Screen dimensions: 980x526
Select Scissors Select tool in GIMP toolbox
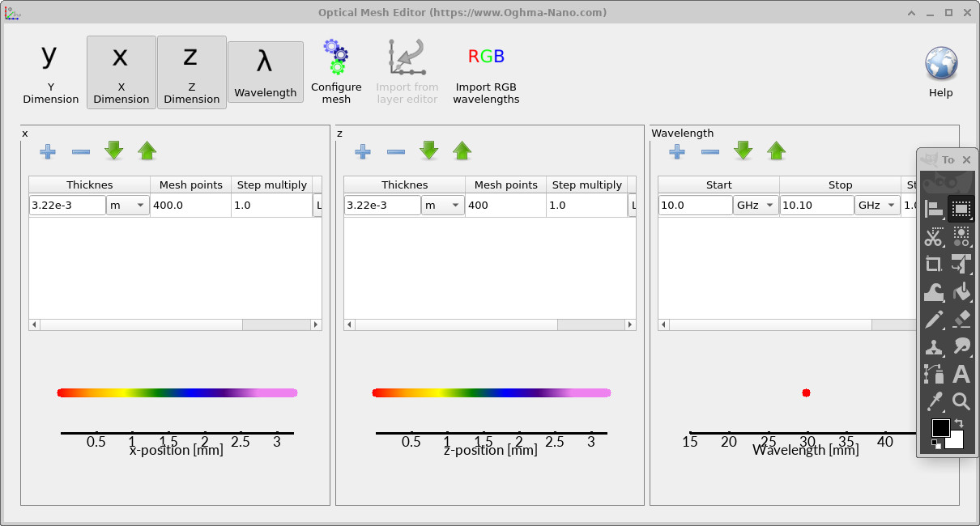(x=934, y=237)
